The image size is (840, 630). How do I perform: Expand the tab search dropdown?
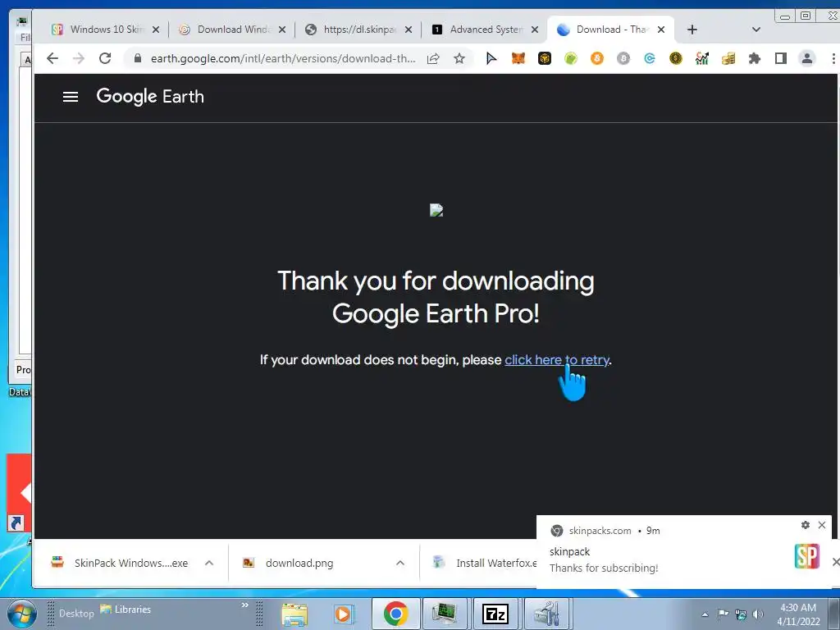[x=756, y=30]
